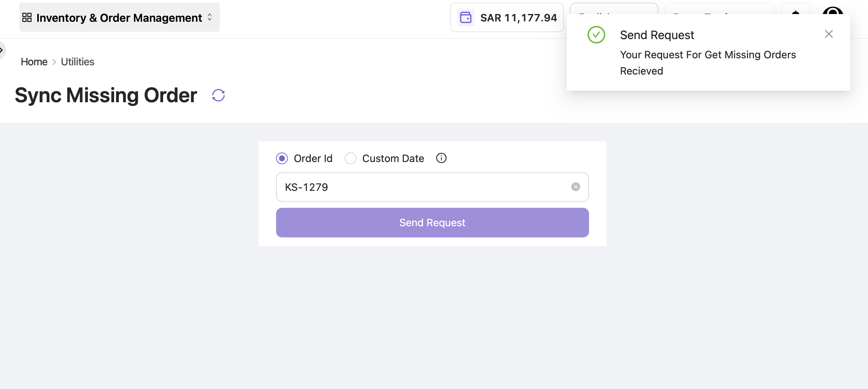
Task: Dismiss the Send Request notification
Action: (x=829, y=34)
